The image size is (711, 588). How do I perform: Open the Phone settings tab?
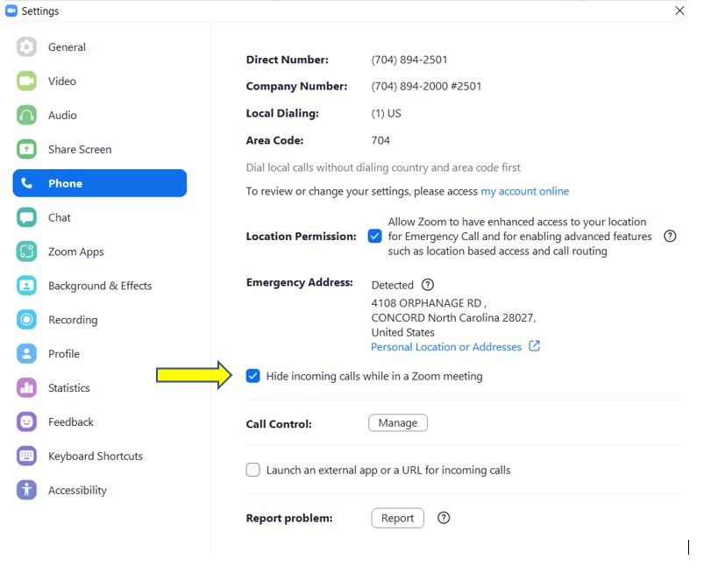[x=100, y=183]
